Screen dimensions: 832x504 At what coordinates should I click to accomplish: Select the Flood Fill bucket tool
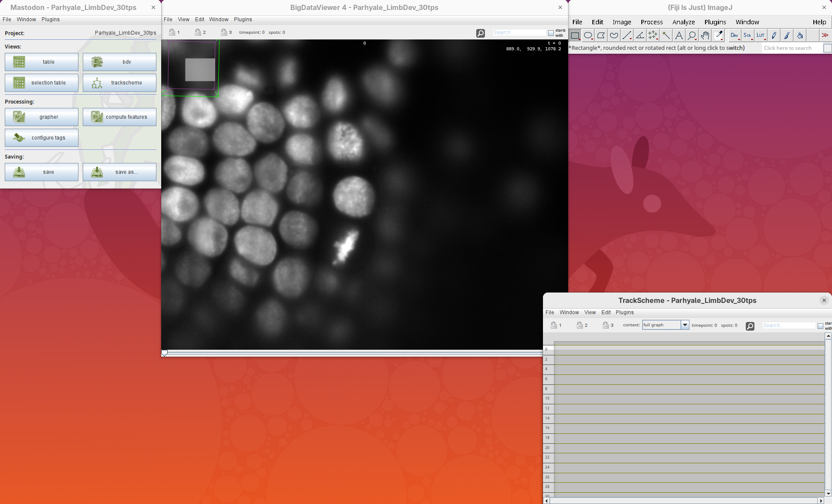click(800, 36)
